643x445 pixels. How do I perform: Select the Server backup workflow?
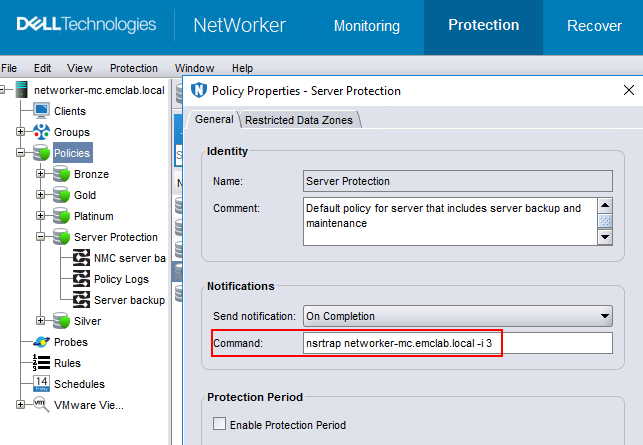click(128, 300)
